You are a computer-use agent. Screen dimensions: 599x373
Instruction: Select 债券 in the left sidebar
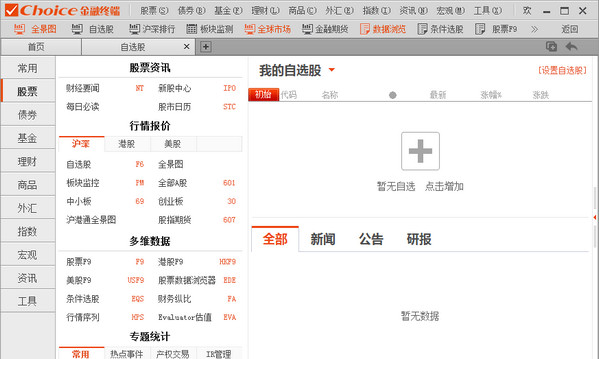click(x=28, y=115)
